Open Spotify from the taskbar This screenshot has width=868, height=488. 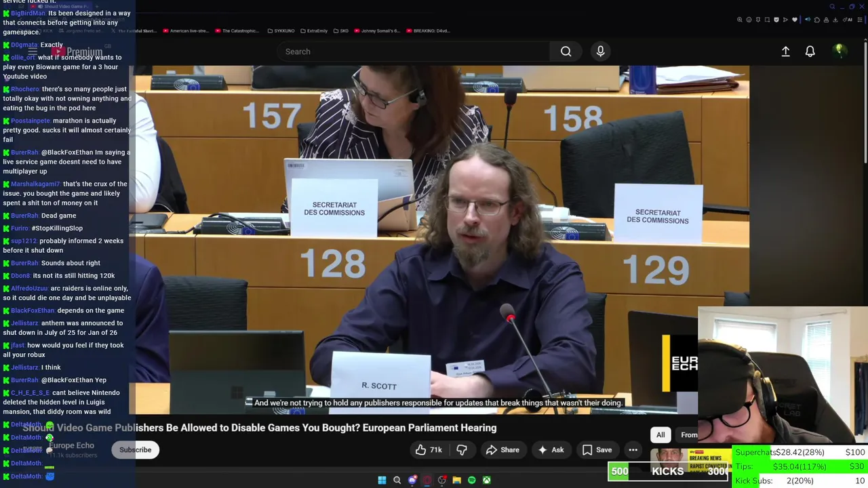pos(471,480)
